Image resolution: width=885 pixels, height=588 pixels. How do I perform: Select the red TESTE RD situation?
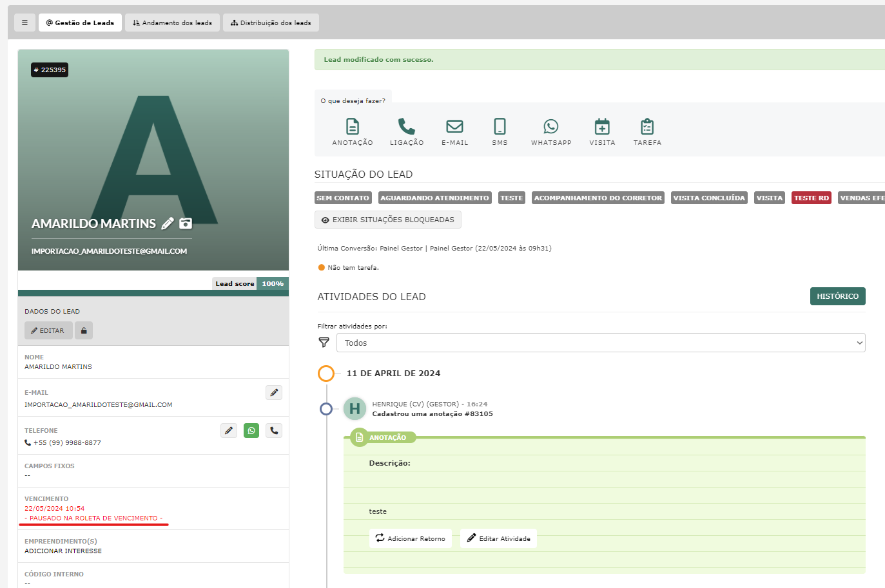[x=812, y=198]
